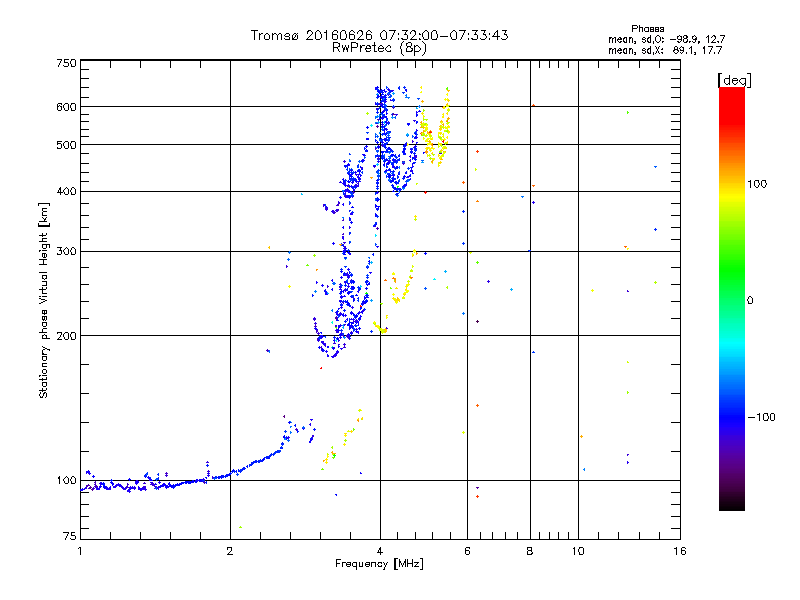
Task: Click 'mean, sd,O: -98.9, 12.7' statistics line
Action: click(x=666, y=39)
